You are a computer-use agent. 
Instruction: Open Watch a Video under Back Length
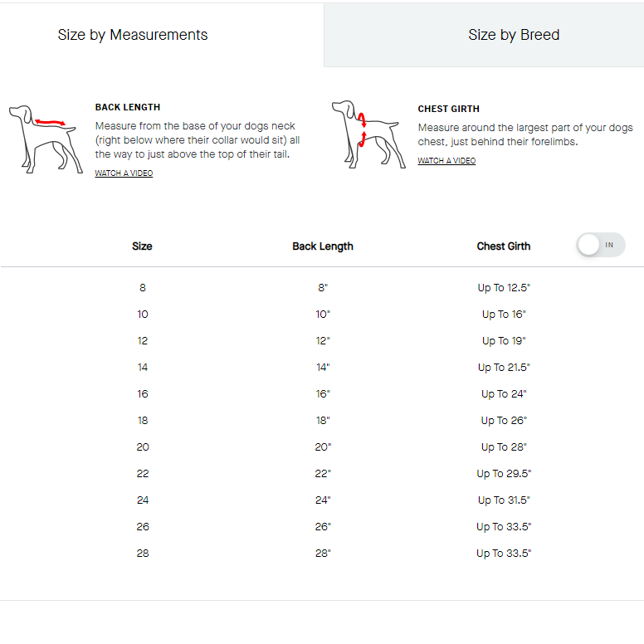124,173
